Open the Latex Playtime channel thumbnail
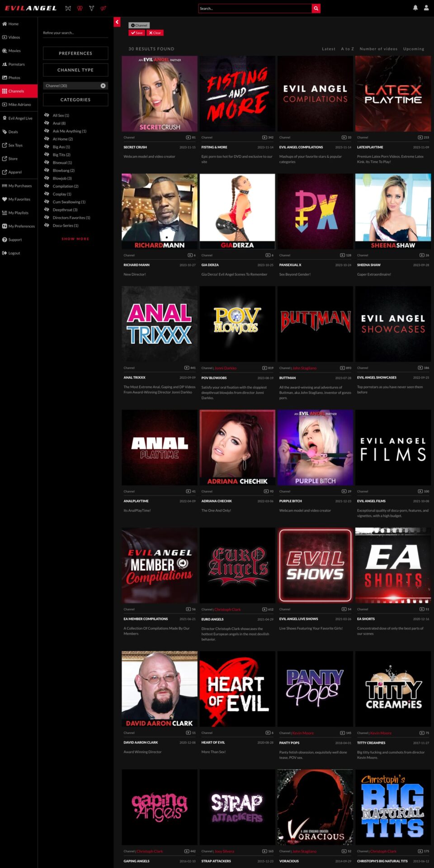 coord(393,94)
